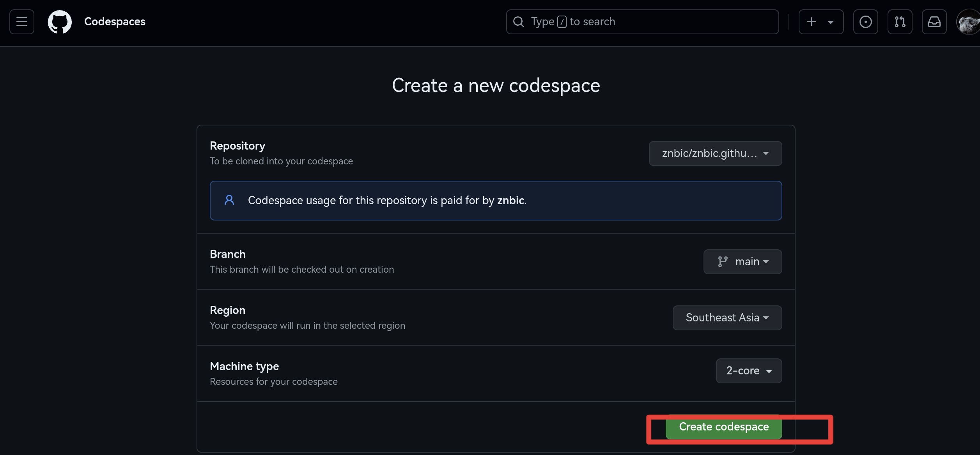Click the person icon in billing notice
The width and height of the screenshot is (980, 455).
pyautogui.click(x=229, y=200)
